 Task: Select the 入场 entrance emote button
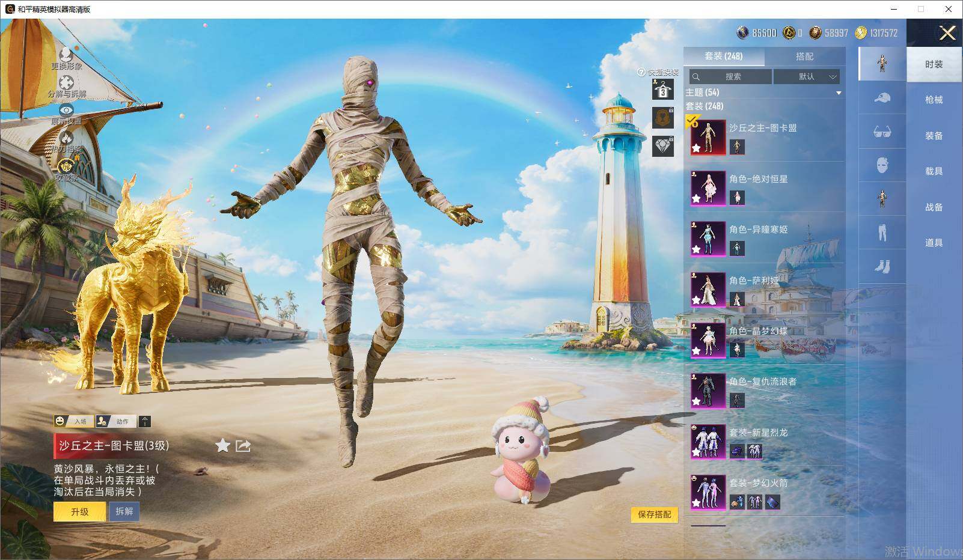pos(73,421)
